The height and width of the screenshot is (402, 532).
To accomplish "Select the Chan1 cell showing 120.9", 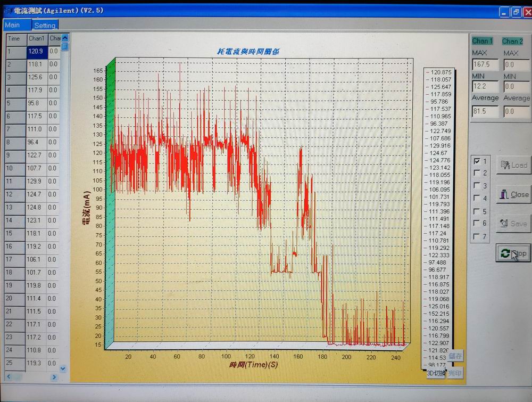I will tap(37, 52).
